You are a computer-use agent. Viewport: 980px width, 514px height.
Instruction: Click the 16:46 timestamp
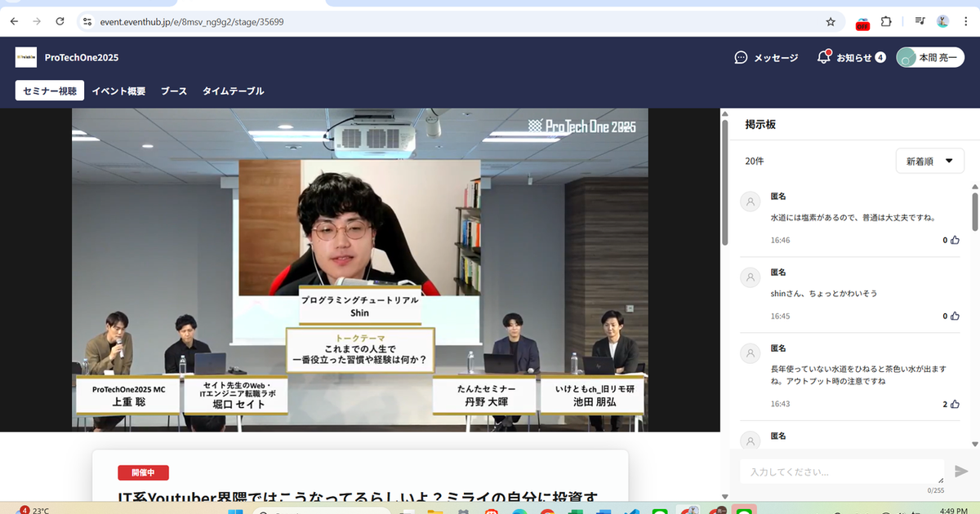pyautogui.click(x=780, y=241)
